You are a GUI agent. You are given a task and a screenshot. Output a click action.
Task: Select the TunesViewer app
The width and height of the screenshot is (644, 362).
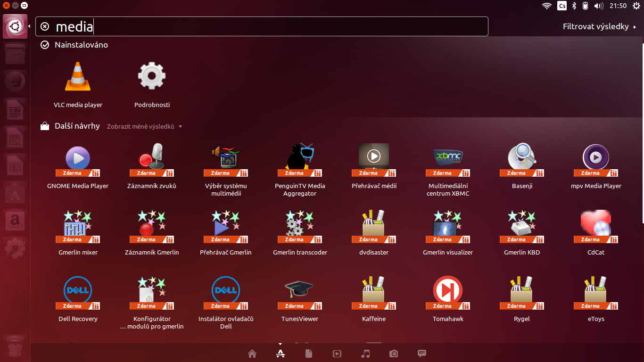click(x=300, y=299)
